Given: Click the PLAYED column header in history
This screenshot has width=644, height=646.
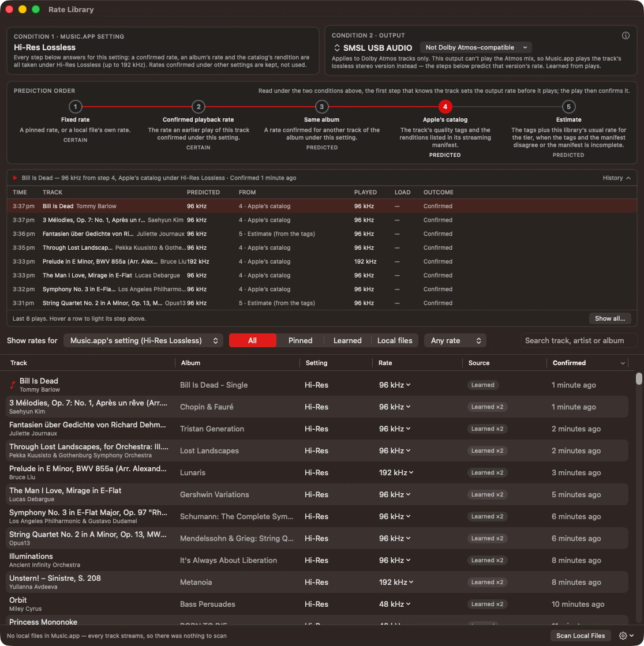Looking at the screenshot, I should click(365, 193).
